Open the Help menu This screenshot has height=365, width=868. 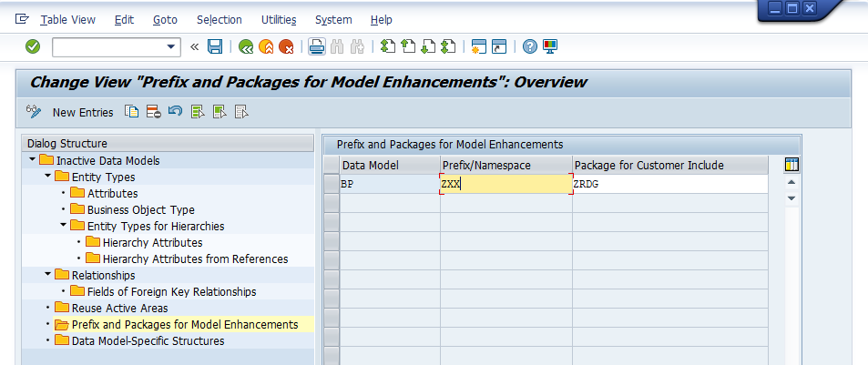[x=382, y=20]
